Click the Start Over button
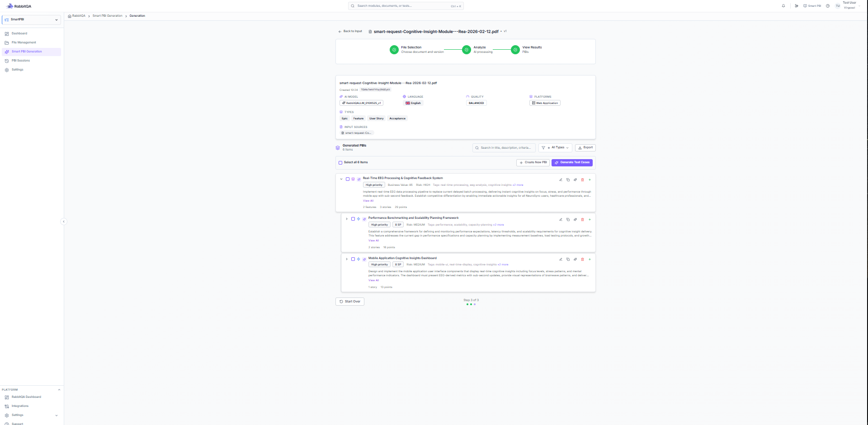The image size is (868, 425). [x=350, y=302]
